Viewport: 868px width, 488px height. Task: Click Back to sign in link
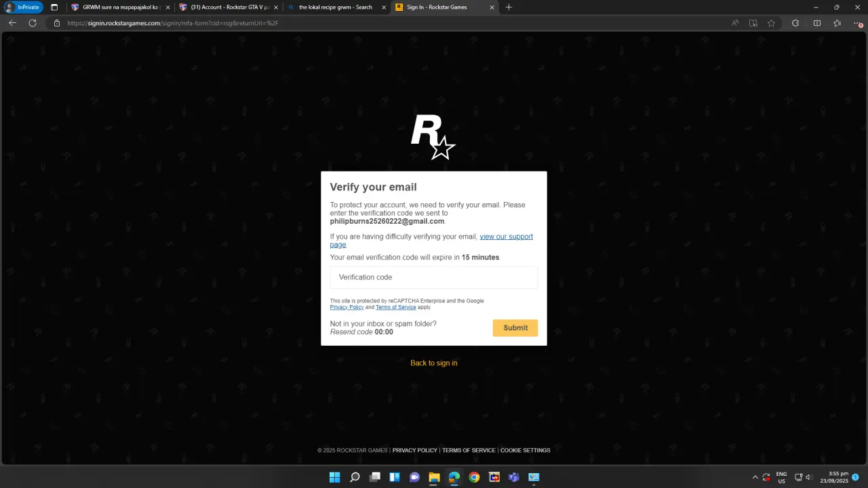click(x=434, y=363)
